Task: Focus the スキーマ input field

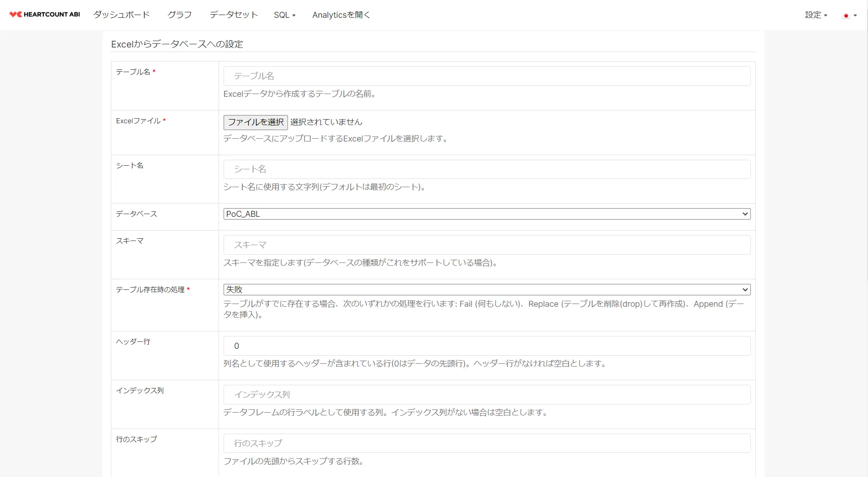Action: click(x=487, y=245)
